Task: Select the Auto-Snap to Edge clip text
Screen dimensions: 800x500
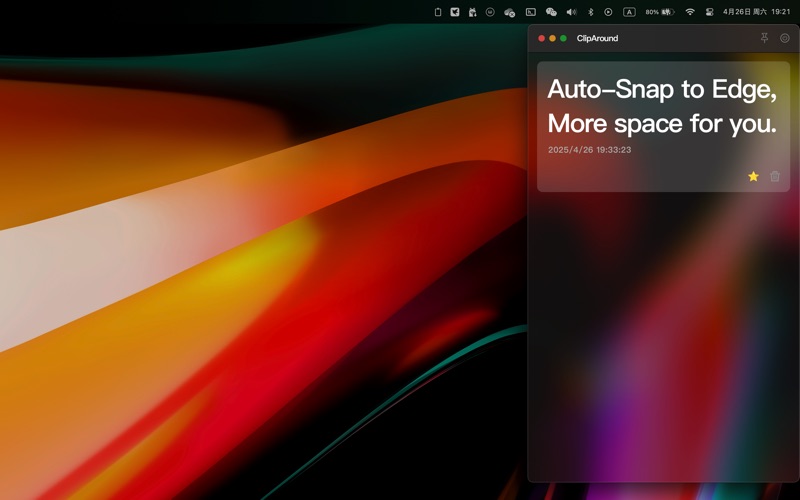Action: coord(662,106)
